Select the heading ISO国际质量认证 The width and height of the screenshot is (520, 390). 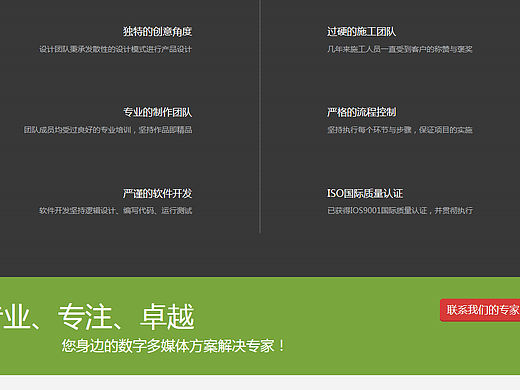tap(365, 193)
